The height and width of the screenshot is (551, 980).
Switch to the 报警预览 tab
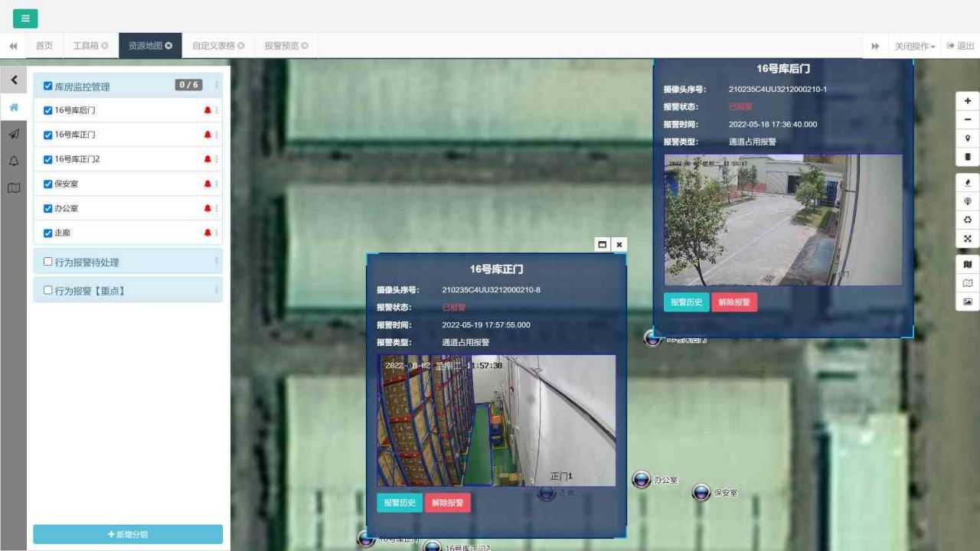286,46
